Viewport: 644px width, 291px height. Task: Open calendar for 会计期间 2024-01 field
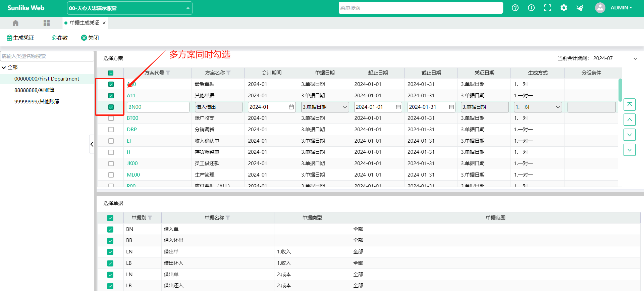(x=291, y=107)
